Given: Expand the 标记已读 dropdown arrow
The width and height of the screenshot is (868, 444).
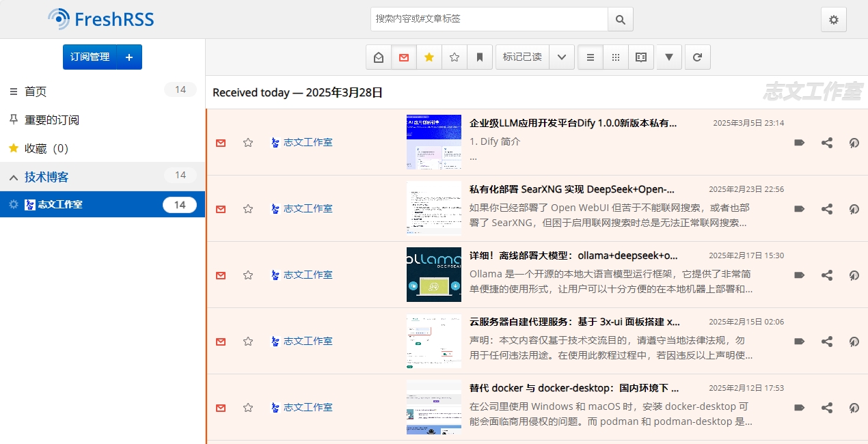Looking at the screenshot, I should (x=562, y=57).
